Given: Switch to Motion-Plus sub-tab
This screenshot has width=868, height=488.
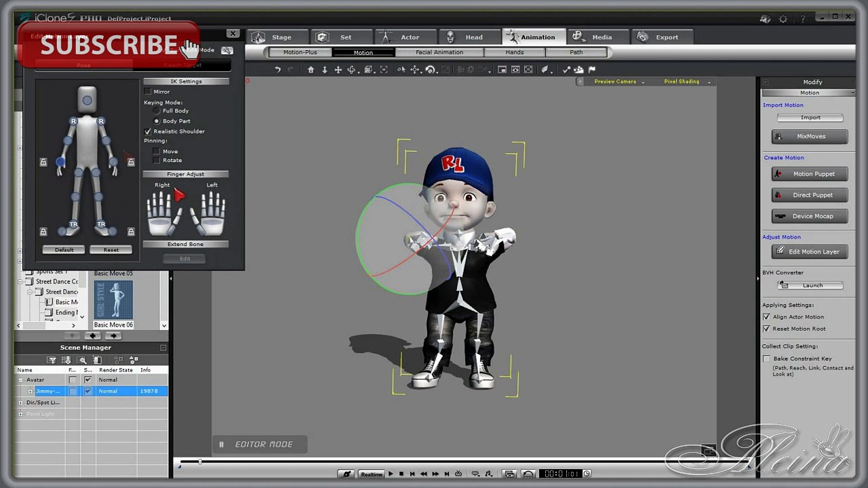Looking at the screenshot, I should [x=300, y=52].
